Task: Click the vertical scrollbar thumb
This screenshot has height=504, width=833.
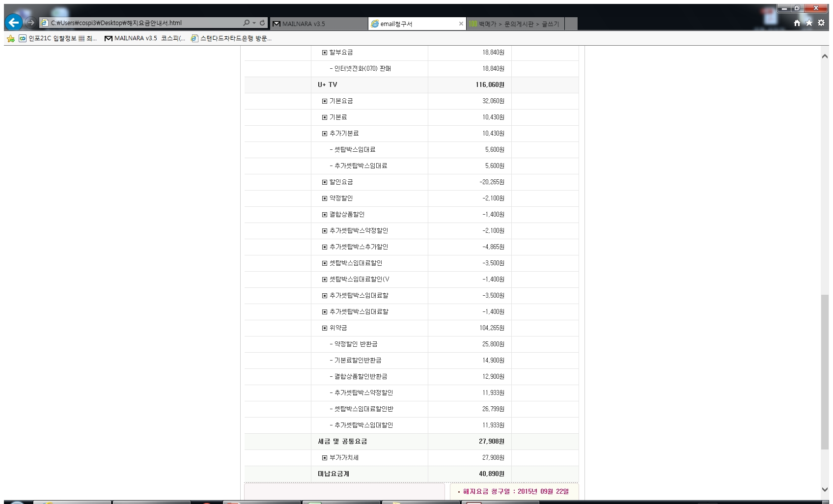Action: coord(825,372)
